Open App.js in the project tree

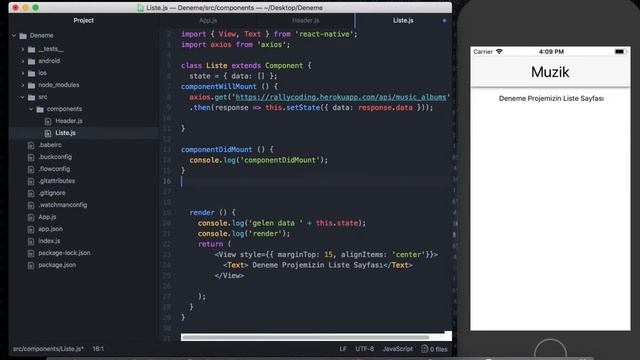[47, 217]
